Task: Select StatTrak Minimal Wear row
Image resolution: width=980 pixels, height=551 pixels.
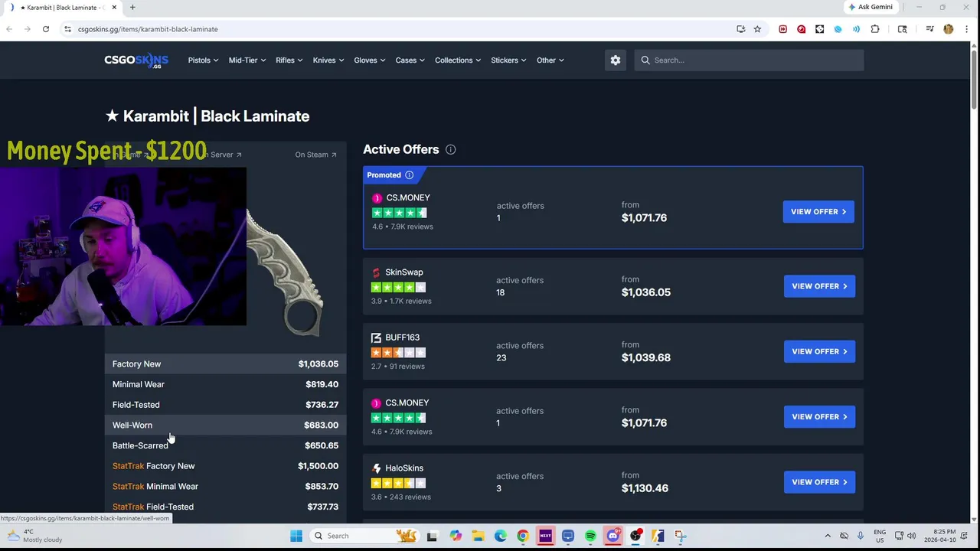Action: click(x=225, y=486)
